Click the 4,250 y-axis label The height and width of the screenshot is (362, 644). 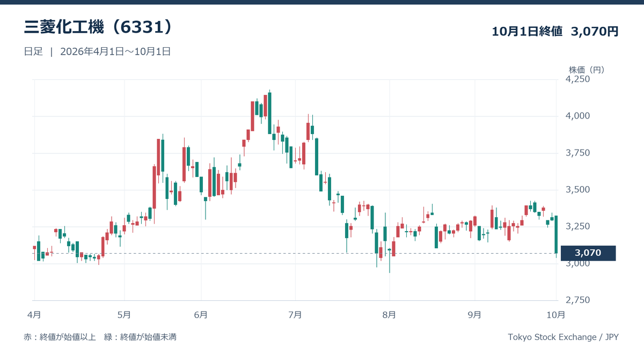(577, 79)
